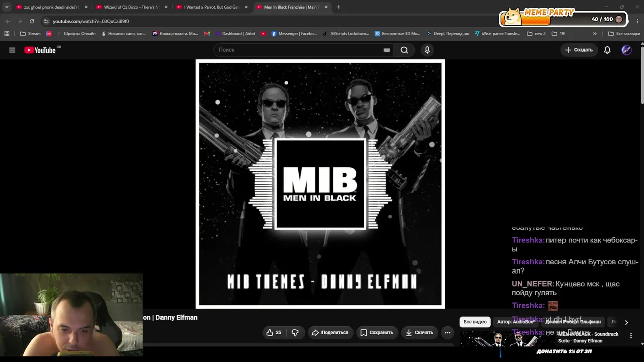Open the Wise bookmark
This screenshot has width=644, height=362.
pos(498,34)
